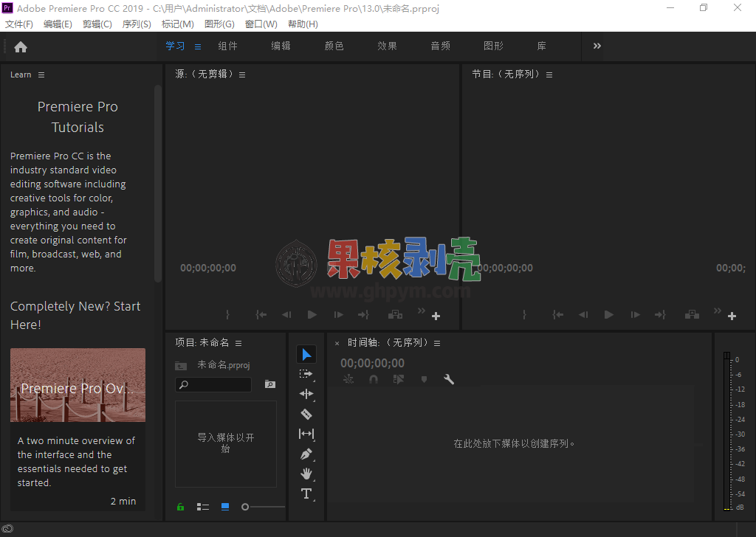Go to In point in Program monitor
Screen dimensions: 756x537
(x=558, y=314)
